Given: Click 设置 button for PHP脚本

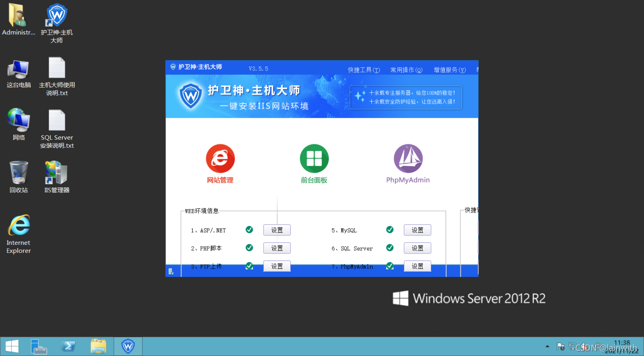Looking at the screenshot, I should tap(277, 248).
